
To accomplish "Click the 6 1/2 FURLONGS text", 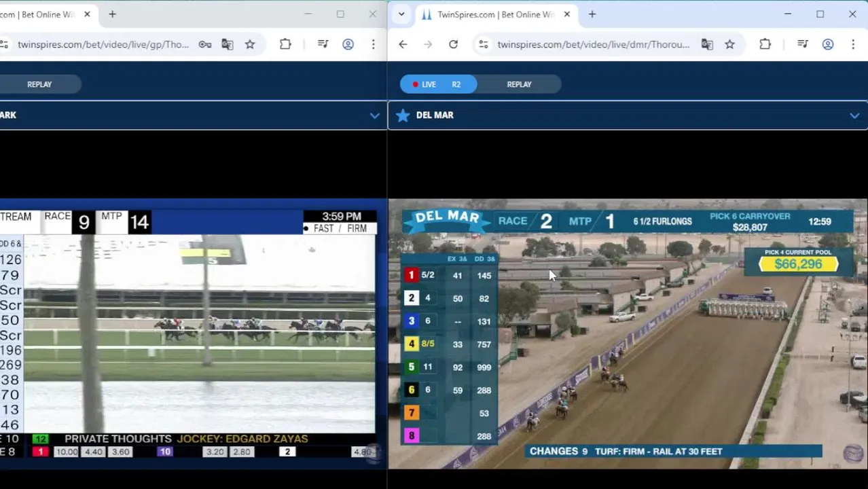I will tap(662, 221).
